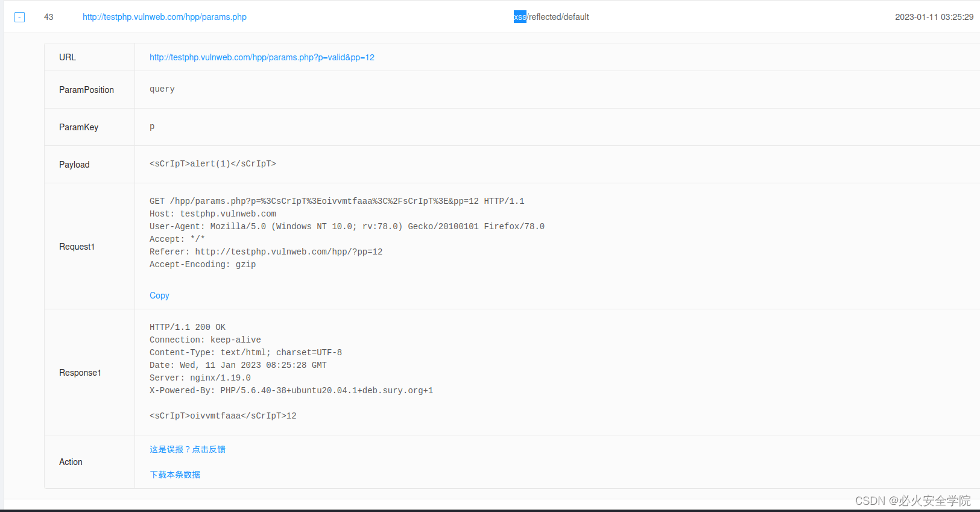Click the Content-Type header line
This screenshot has width=980, height=512.
coord(245,353)
